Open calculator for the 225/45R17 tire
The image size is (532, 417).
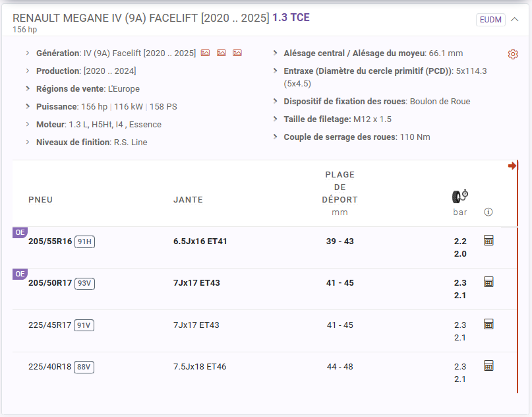(488, 324)
